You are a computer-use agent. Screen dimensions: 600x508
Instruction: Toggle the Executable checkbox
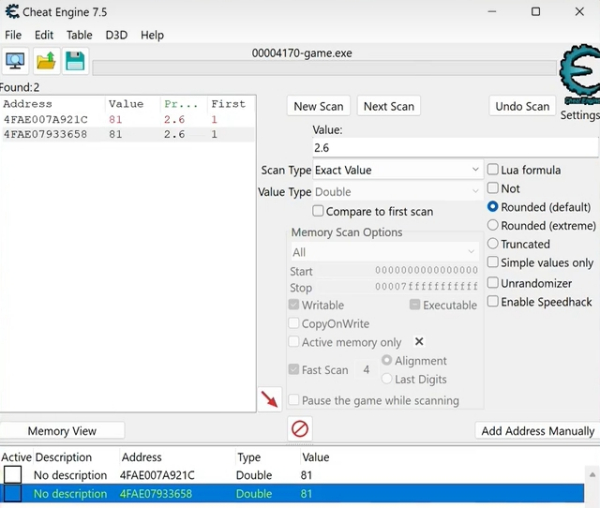pyautogui.click(x=415, y=304)
